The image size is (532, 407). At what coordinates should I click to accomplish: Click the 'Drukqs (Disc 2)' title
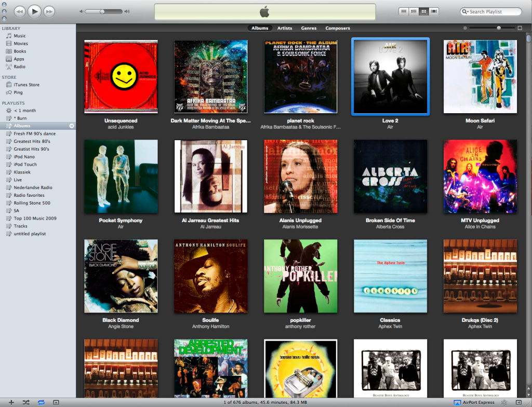tap(480, 320)
